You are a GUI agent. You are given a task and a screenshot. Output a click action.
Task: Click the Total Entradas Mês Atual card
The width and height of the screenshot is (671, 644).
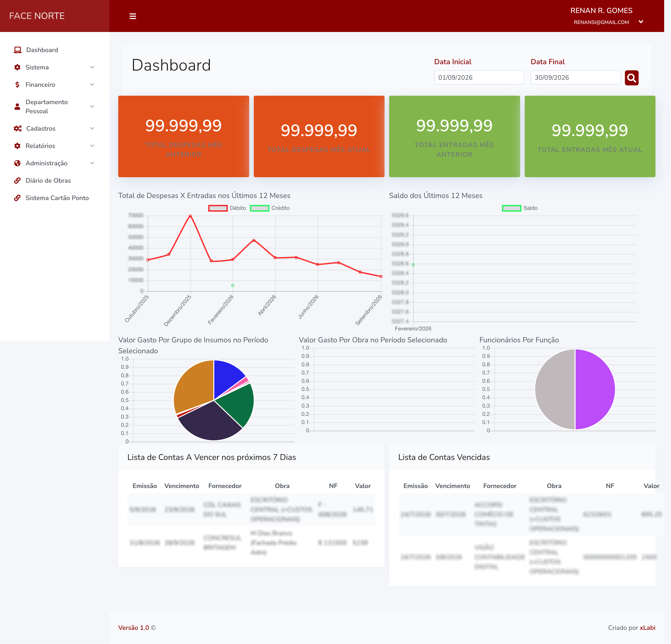coord(590,136)
